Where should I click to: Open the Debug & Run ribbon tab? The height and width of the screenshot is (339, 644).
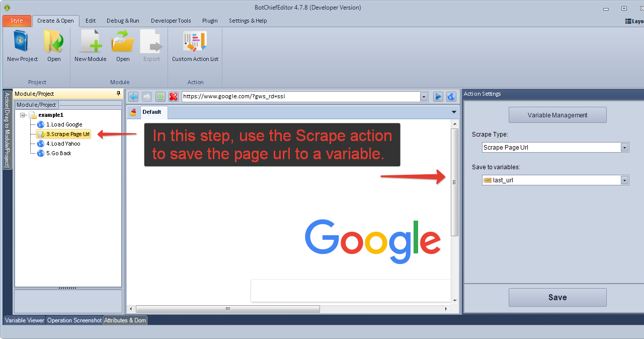point(123,21)
